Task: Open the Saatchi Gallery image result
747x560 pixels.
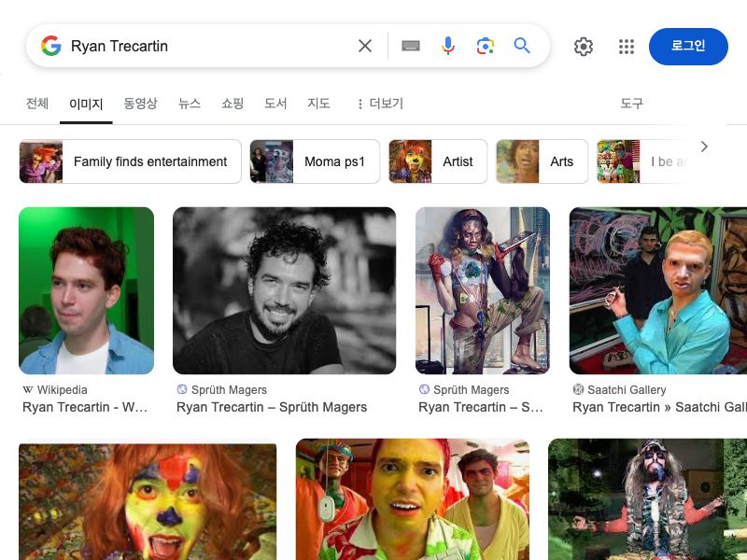Action: tap(658, 290)
